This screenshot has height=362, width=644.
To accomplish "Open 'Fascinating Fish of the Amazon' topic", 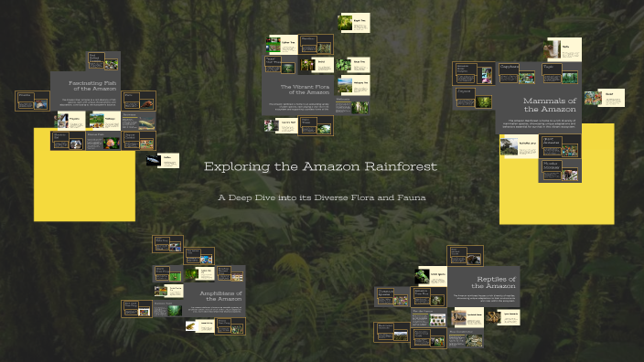I will click(x=85, y=92).
